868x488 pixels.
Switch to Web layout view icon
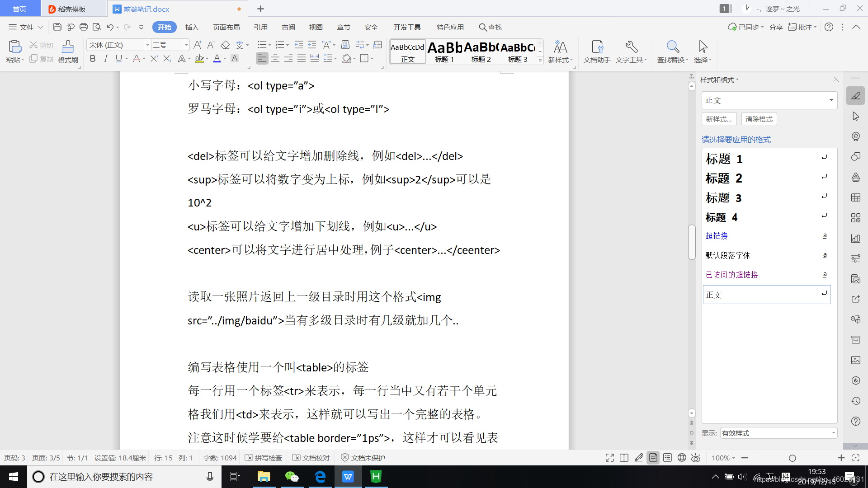[682, 458]
